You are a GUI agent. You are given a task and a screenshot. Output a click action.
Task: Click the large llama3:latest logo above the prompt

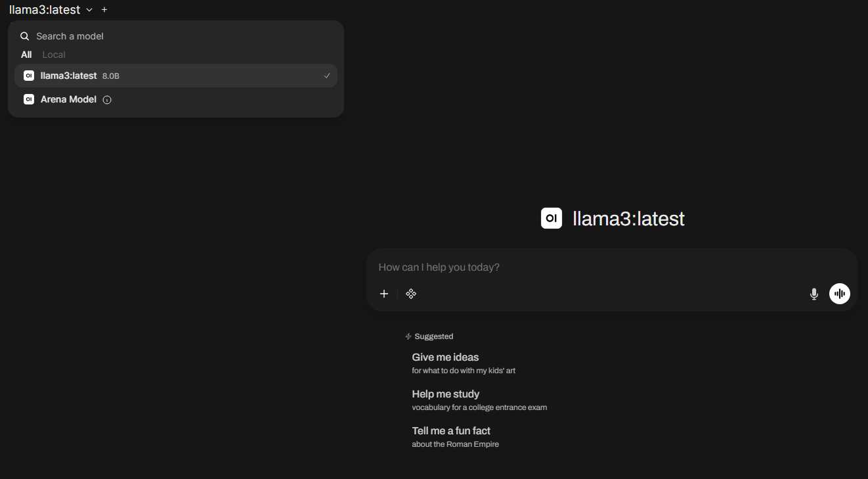tap(552, 218)
